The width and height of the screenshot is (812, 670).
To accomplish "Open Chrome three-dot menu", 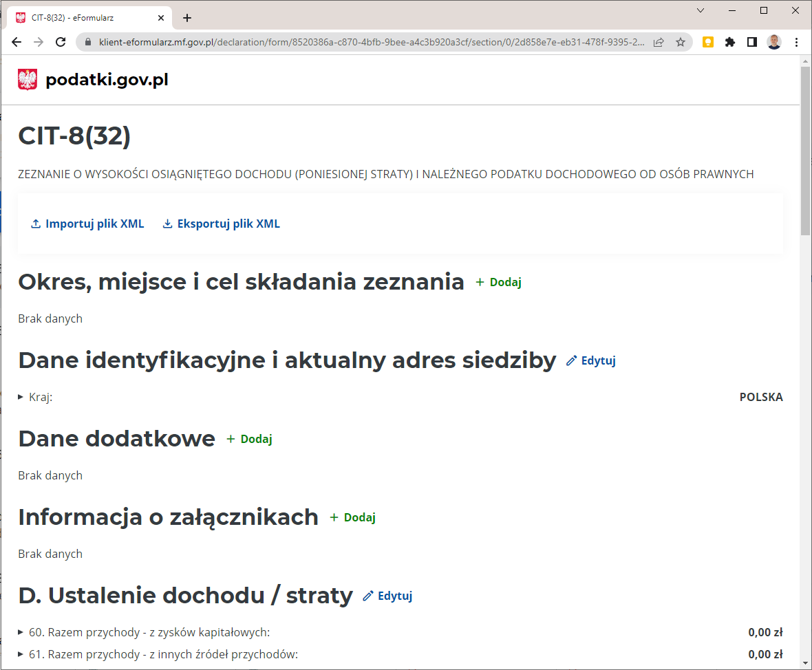I will click(797, 42).
